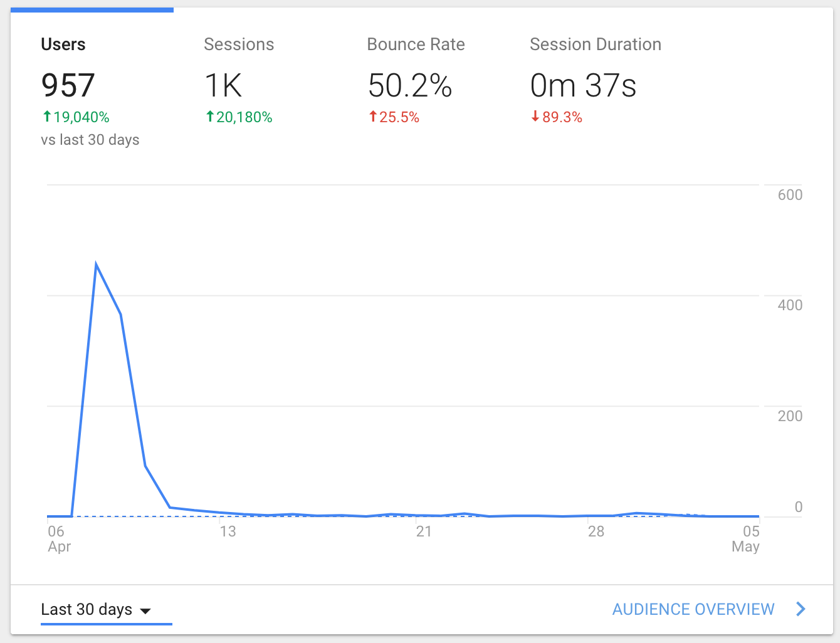Click the 1K sessions value
This screenshot has height=643, width=840.
point(223,86)
